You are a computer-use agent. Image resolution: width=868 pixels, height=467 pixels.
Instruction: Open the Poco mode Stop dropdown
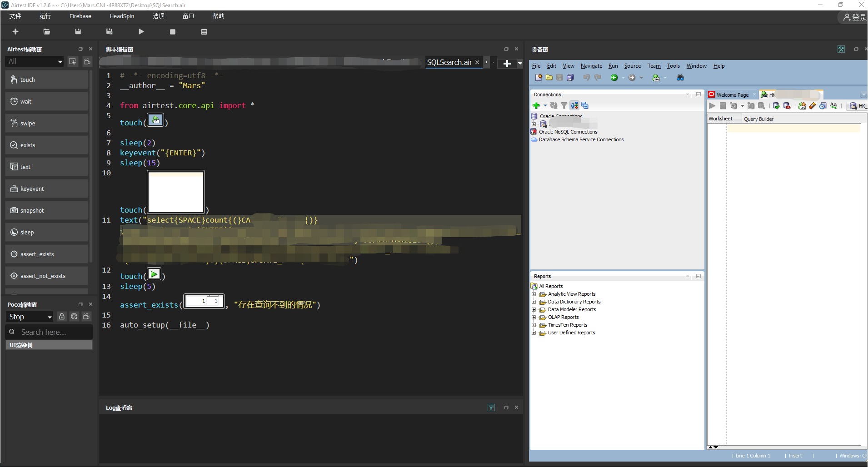click(x=30, y=317)
